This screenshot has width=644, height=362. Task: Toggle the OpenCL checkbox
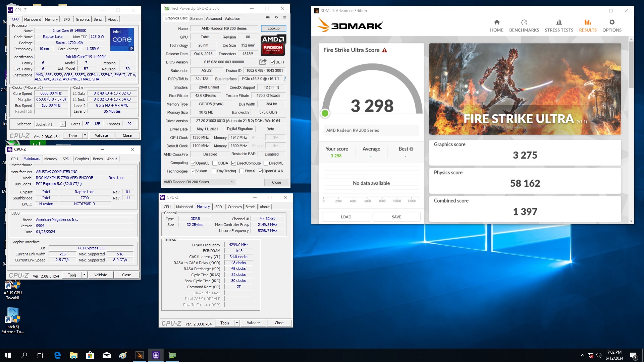[x=193, y=163]
